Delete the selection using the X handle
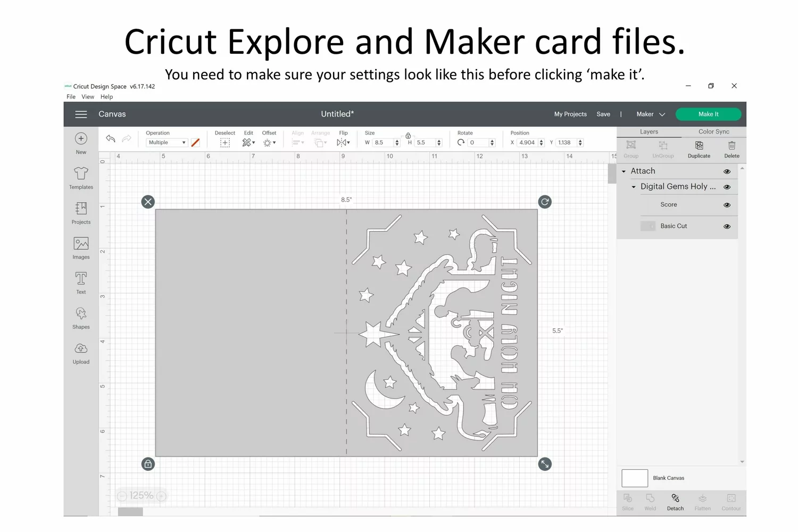 (148, 202)
